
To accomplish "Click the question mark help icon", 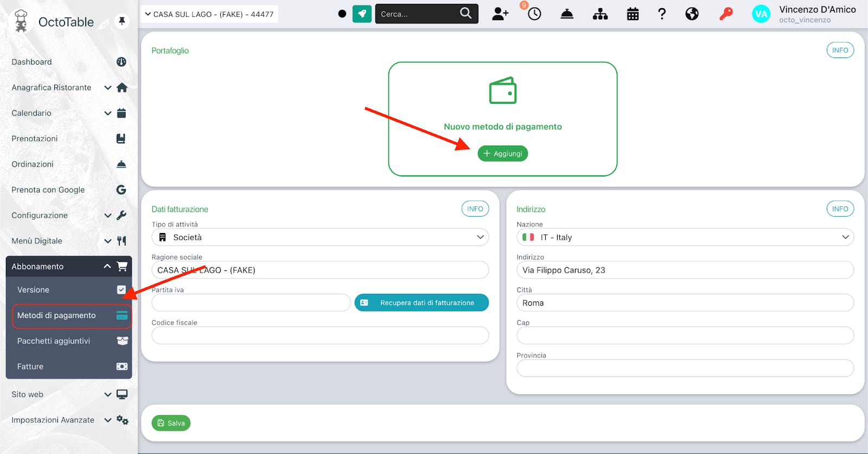I will pyautogui.click(x=662, y=14).
